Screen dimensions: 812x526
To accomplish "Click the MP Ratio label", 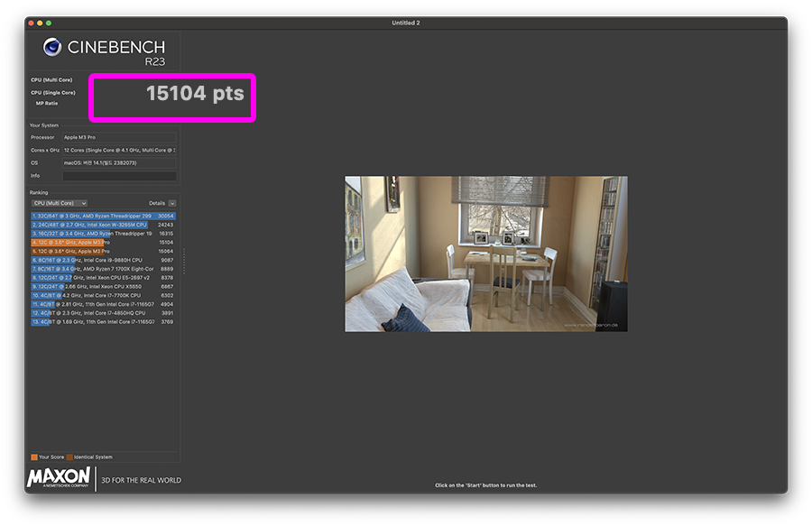I will pos(47,104).
